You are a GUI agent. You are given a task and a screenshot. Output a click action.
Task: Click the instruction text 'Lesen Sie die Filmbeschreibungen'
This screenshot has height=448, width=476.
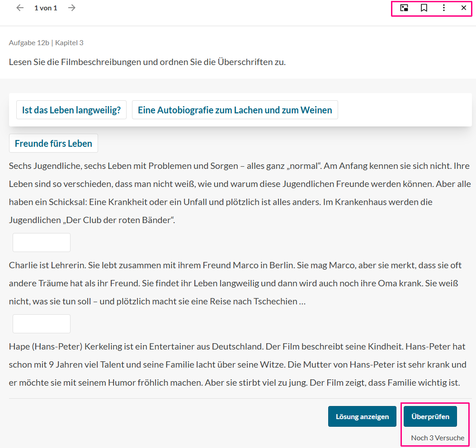tap(147, 62)
